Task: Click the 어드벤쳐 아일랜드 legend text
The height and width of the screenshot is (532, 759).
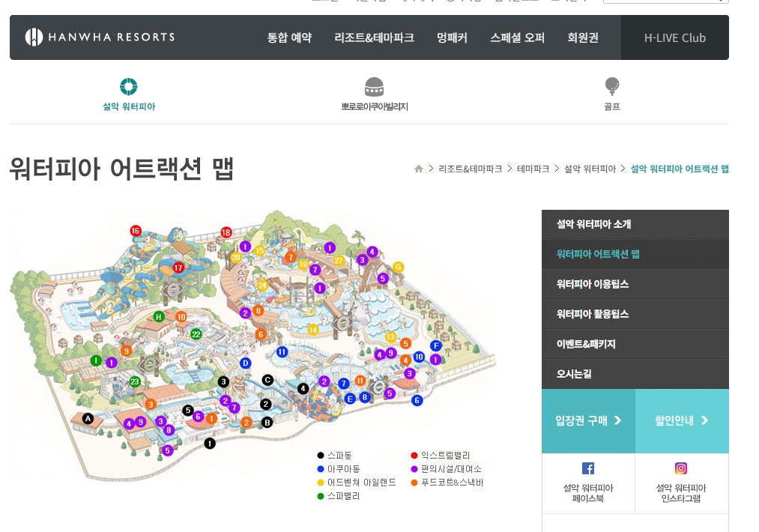Action: [x=362, y=483]
